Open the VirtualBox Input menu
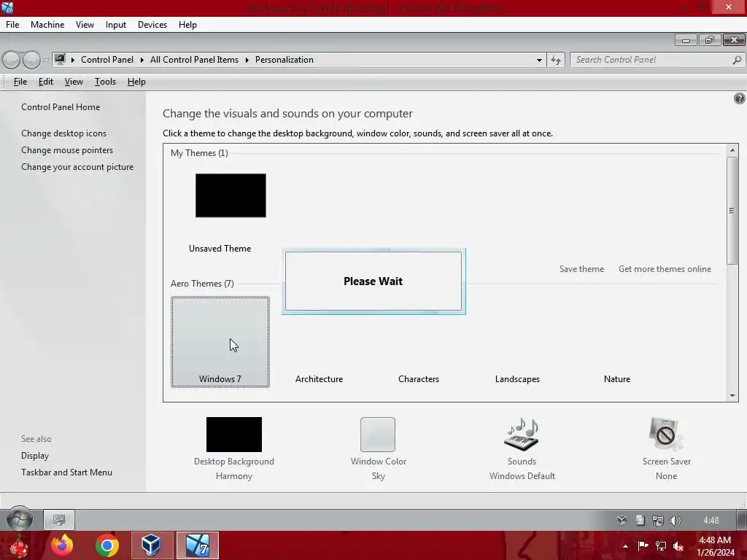Image resolution: width=747 pixels, height=560 pixels. coord(116,25)
